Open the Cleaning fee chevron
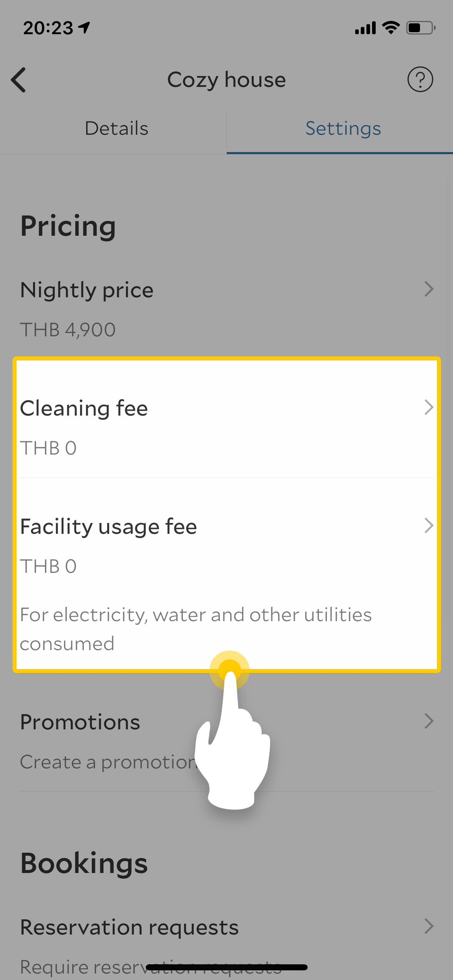The width and height of the screenshot is (453, 980). tap(429, 408)
